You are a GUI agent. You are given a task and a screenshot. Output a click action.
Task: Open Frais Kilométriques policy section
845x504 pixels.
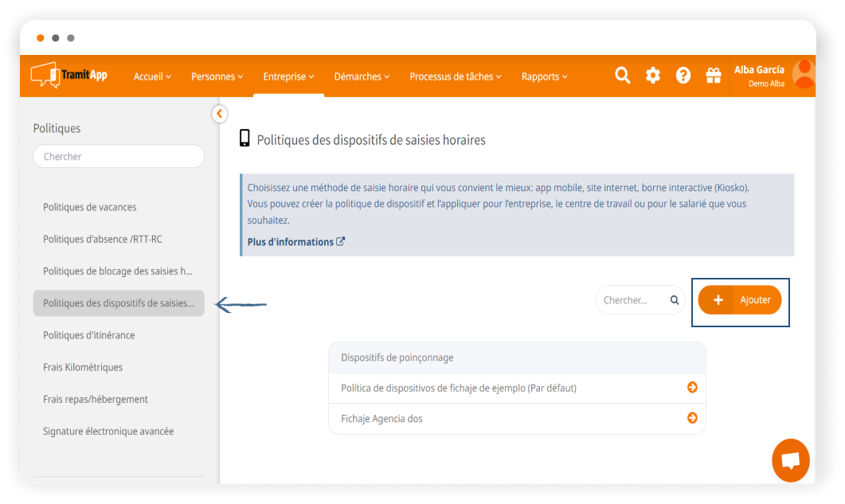pyautogui.click(x=83, y=367)
